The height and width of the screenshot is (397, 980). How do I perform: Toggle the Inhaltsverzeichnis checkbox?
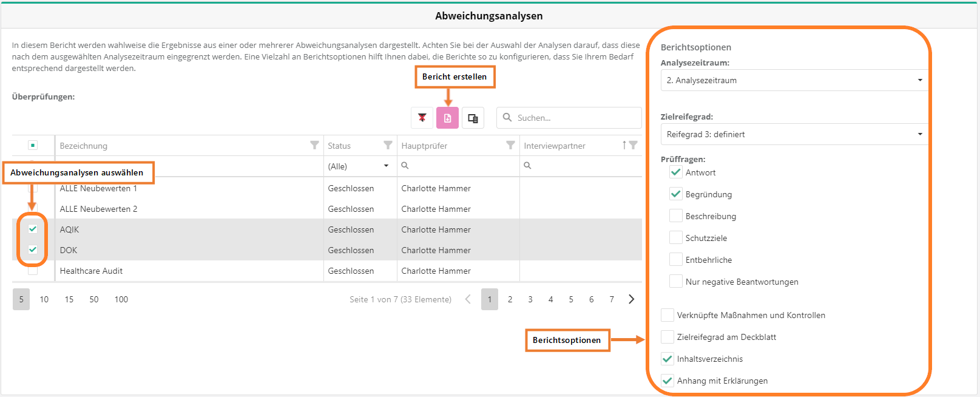(667, 359)
